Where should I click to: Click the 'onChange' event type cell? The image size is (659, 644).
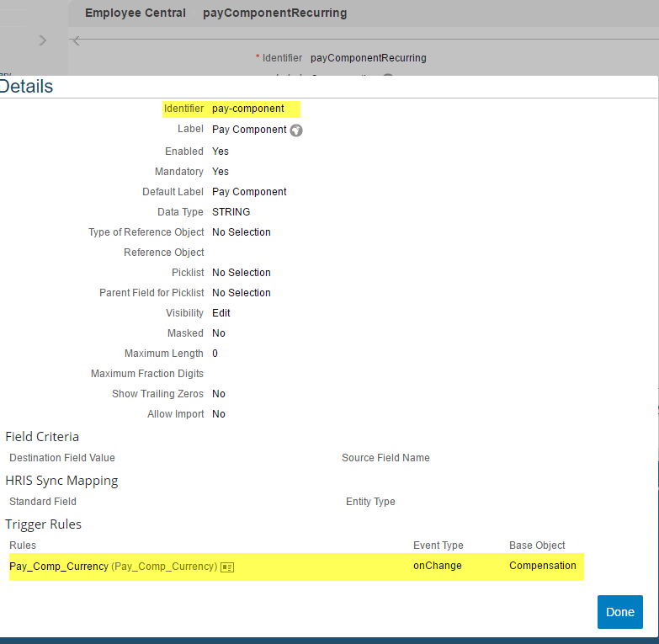tap(438, 566)
